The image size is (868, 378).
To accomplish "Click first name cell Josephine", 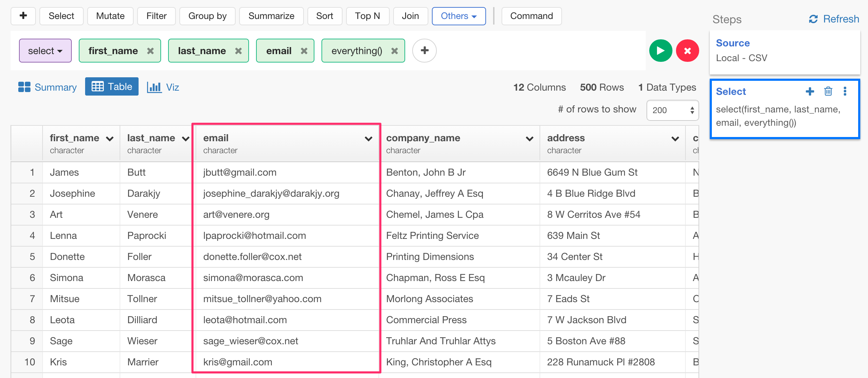I will point(81,193).
